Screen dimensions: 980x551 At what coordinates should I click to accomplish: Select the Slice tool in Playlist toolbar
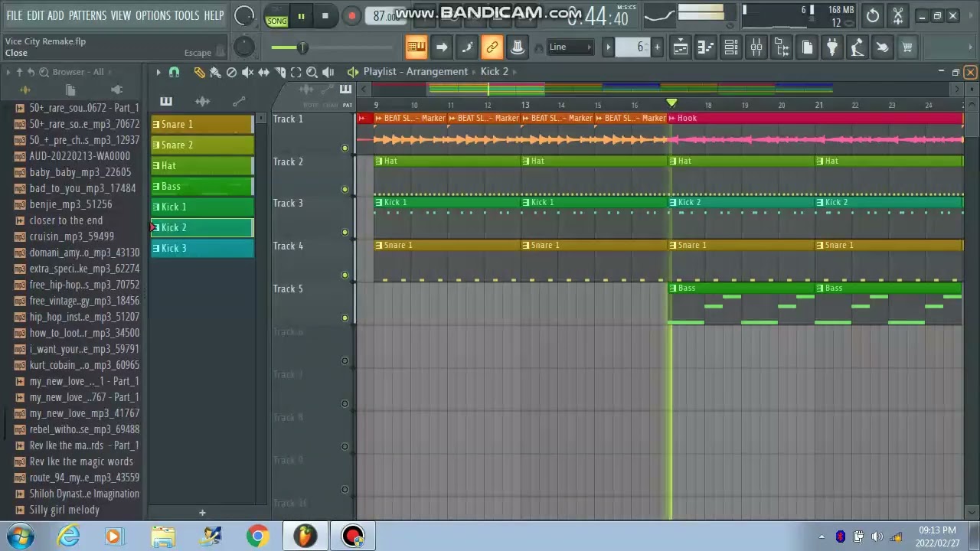[279, 72]
